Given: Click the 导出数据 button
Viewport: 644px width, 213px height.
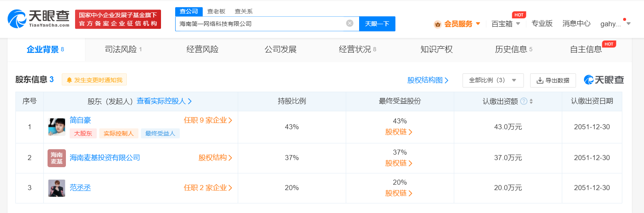Looking at the screenshot, I should click(553, 80).
